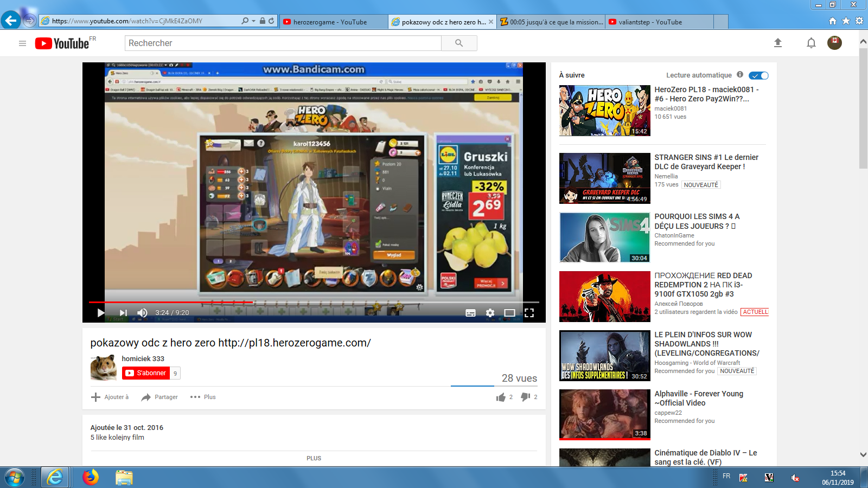Image resolution: width=868 pixels, height=488 pixels.
Task: Open Cinématique de Diablo IV video title
Action: (705, 457)
